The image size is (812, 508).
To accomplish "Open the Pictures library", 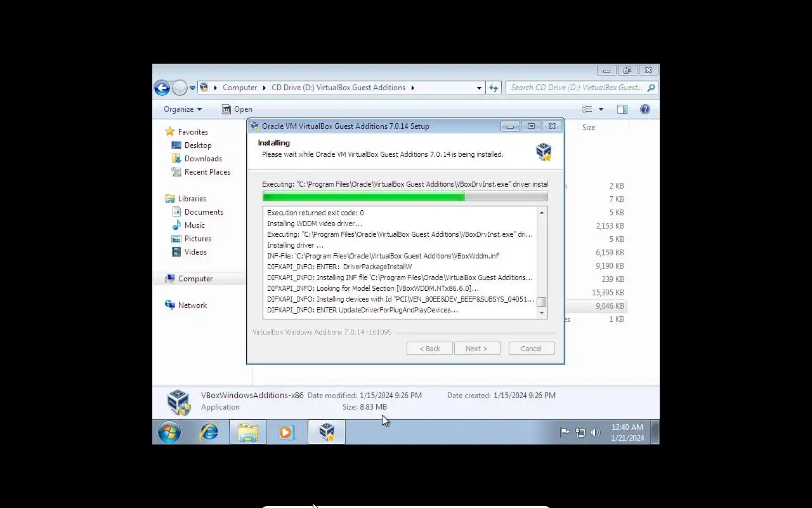I will [x=197, y=239].
